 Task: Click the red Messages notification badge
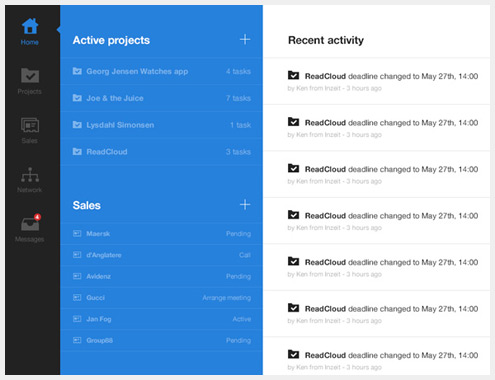37,217
